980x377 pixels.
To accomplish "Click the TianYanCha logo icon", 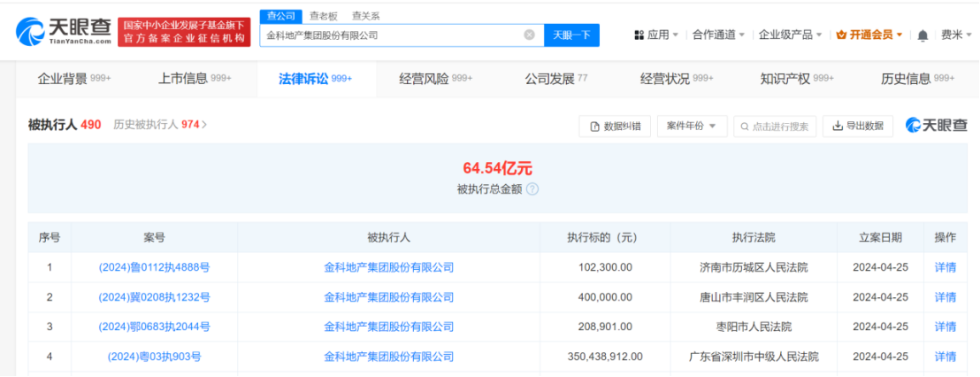I will pyautogui.click(x=33, y=31).
